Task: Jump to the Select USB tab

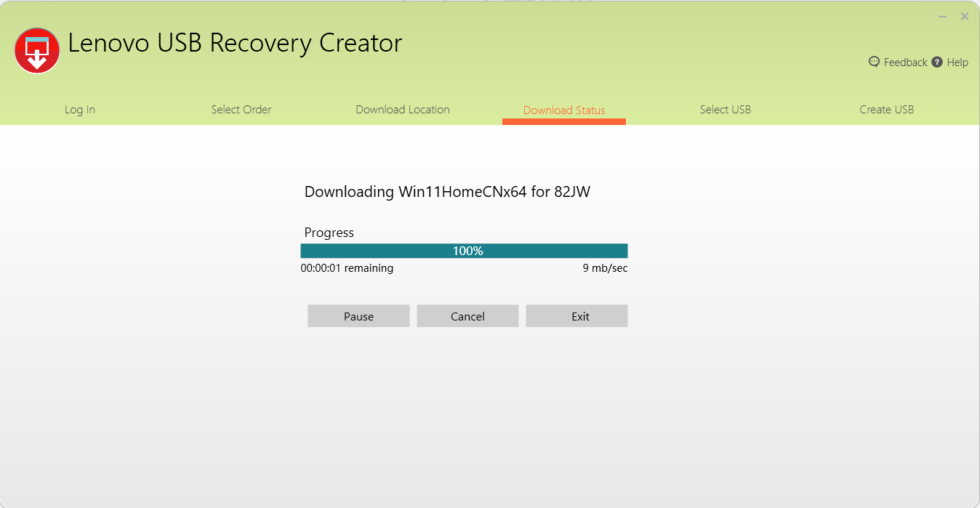Action: coord(726,110)
